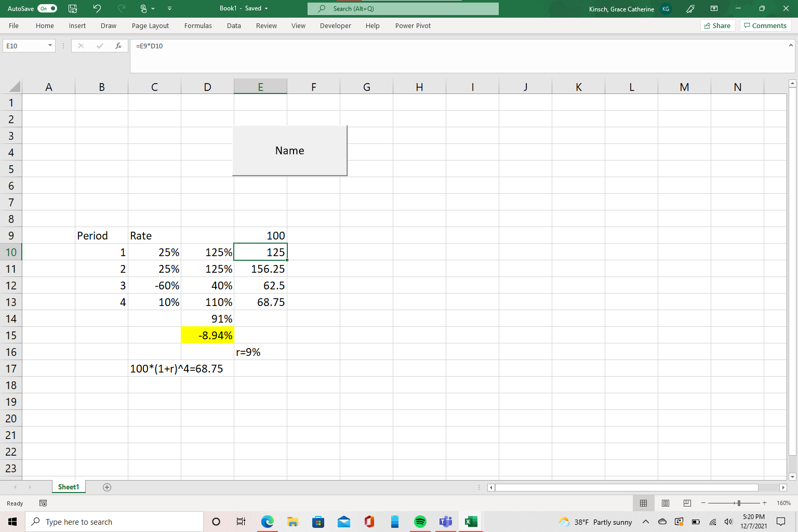Open the Insert Function (fx) dialog
The height and width of the screenshot is (532, 798).
pos(118,46)
